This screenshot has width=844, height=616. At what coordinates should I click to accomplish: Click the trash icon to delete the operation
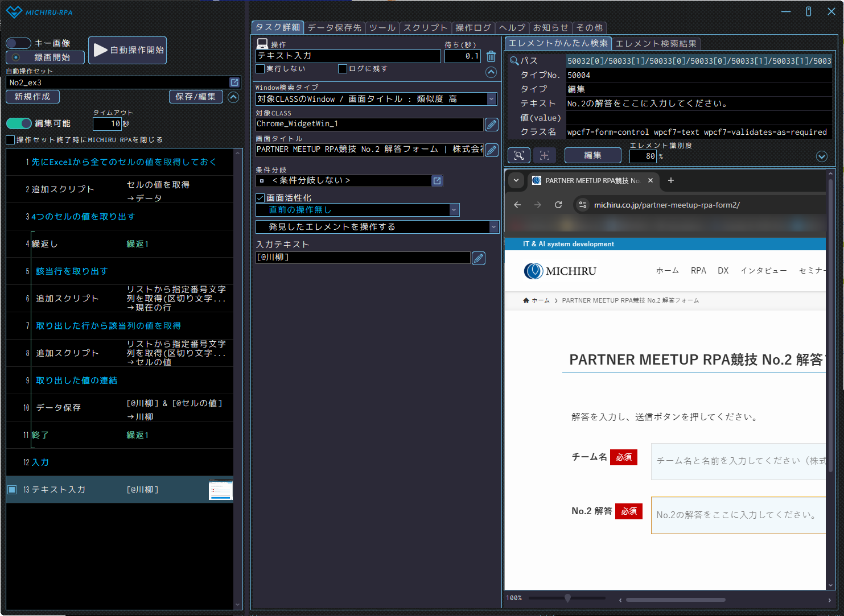pyautogui.click(x=491, y=56)
